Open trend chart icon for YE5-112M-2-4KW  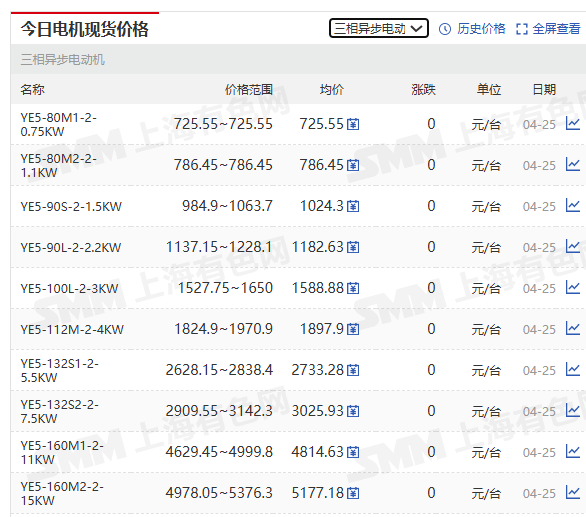click(x=573, y=328)
